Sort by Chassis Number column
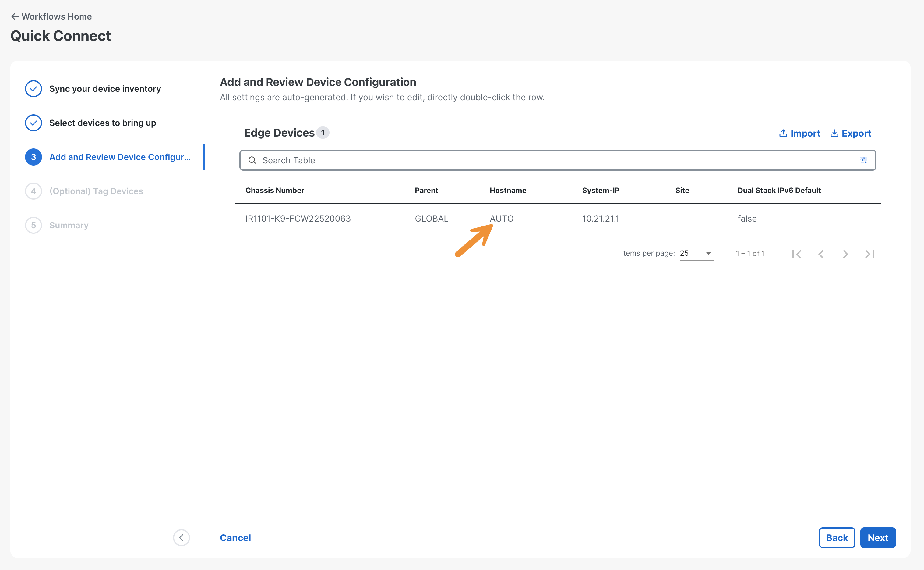 (275, 191)
